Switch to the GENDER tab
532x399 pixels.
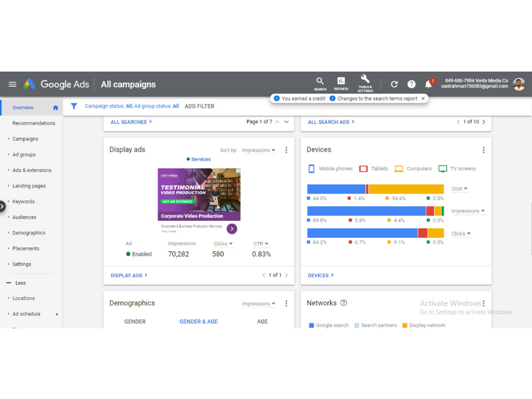(x=135, y=322)
